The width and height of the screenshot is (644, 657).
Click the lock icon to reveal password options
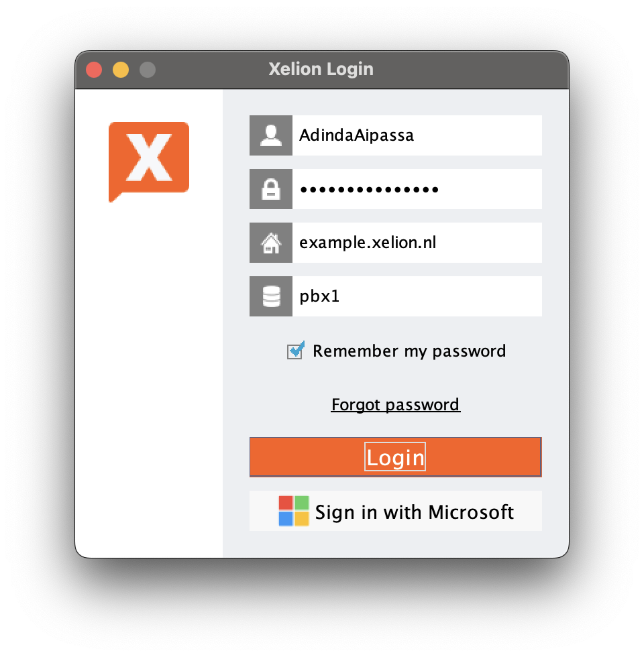(270, 188)
